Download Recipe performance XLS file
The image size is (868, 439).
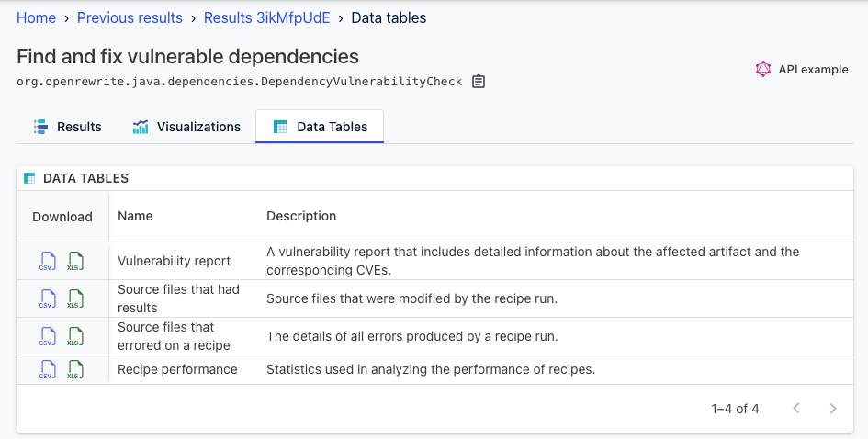[75, 369]
